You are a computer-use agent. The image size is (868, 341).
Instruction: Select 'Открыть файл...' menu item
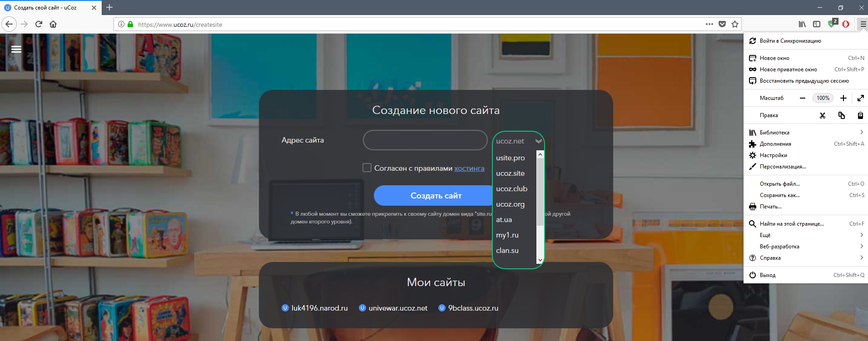click(x=806, y=184)
